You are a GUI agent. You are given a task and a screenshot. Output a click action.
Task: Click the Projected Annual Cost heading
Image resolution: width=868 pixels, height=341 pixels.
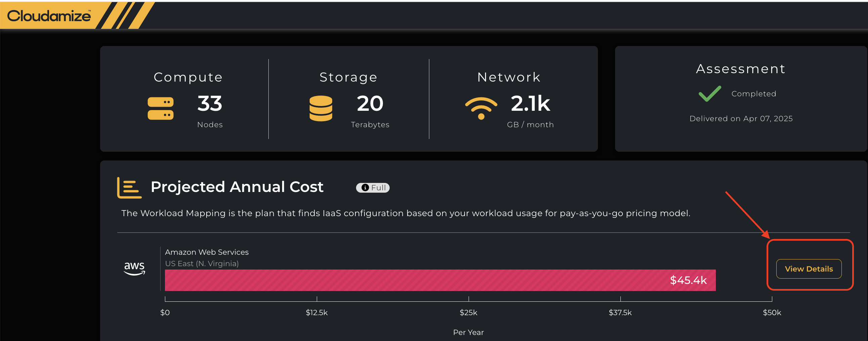[237, 187]
